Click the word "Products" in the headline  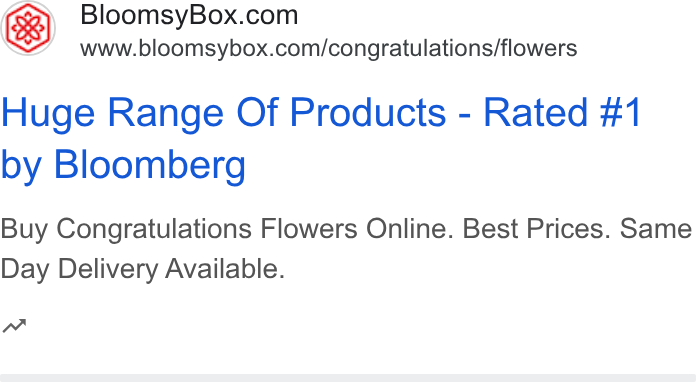368,113
